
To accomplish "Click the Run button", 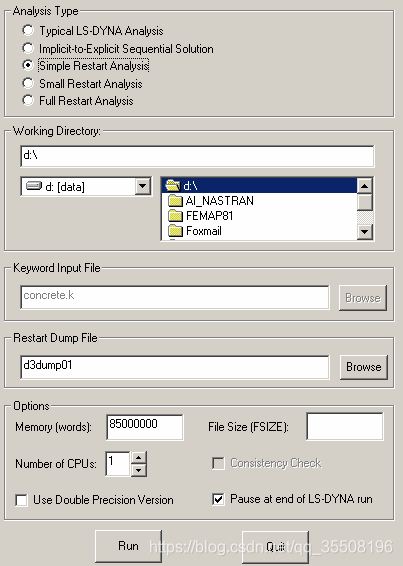I will tap(128, 546).
